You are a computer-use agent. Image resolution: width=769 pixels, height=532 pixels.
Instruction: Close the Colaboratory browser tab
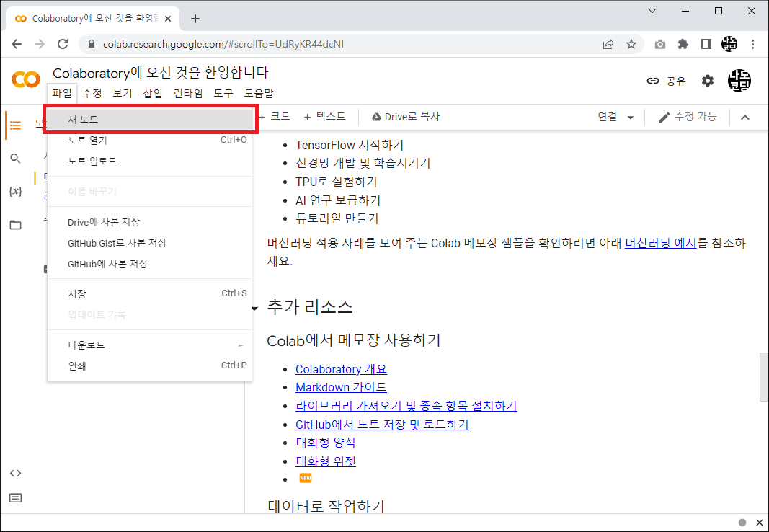coord(168,19)
